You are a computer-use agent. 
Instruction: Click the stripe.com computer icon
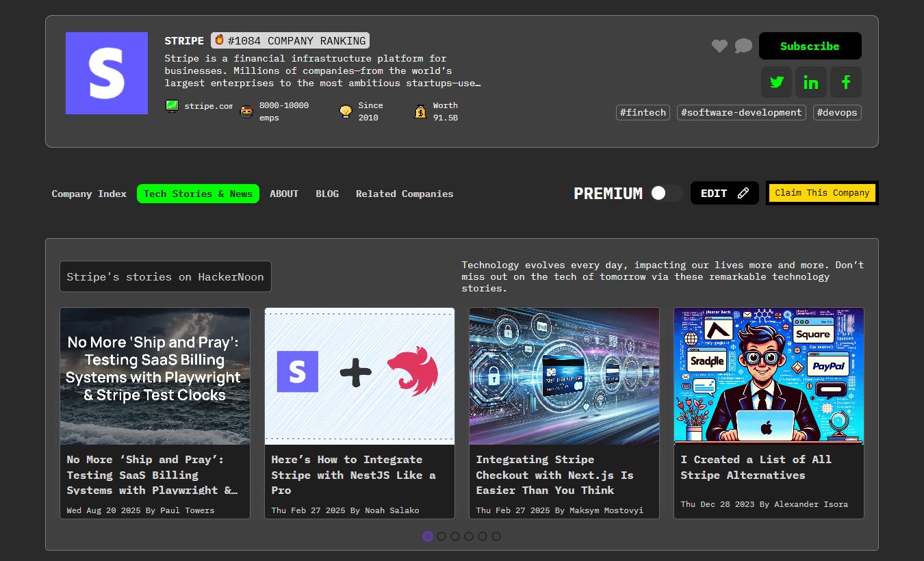coord(172,106)
